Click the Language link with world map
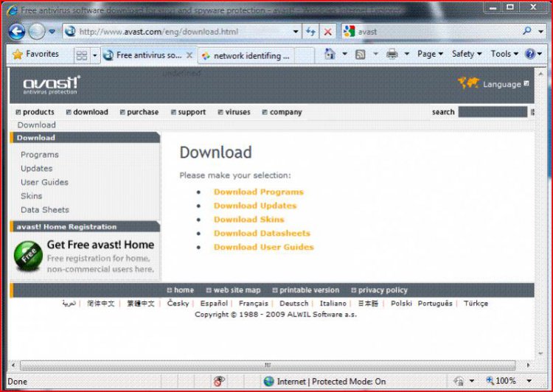Image resolution: width=553 pixels, height=392 pixels. (x=493, y=83)
